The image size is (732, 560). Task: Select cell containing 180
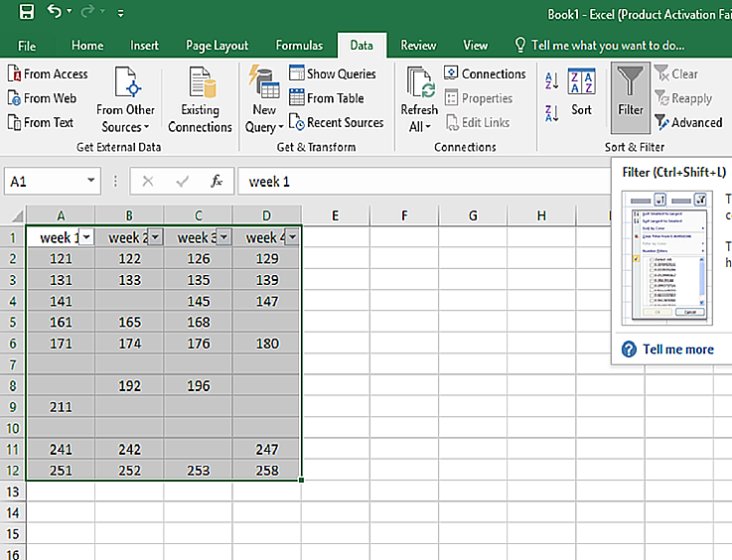266,344
